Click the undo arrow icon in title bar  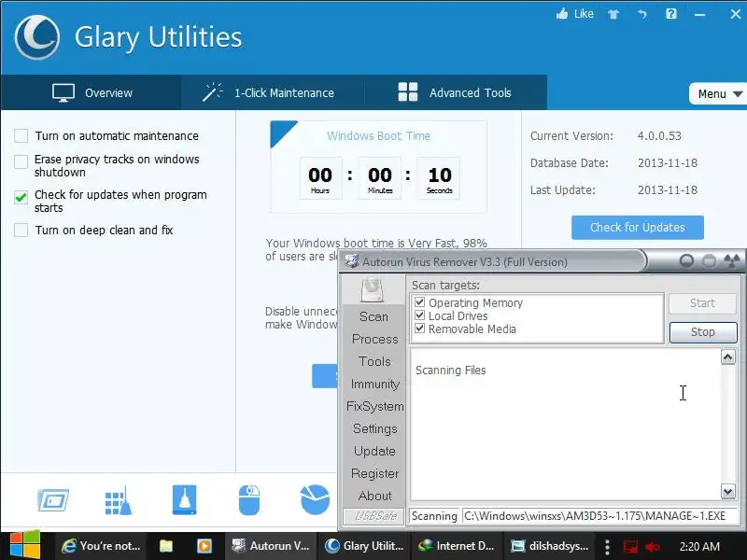tap(641, 14)
